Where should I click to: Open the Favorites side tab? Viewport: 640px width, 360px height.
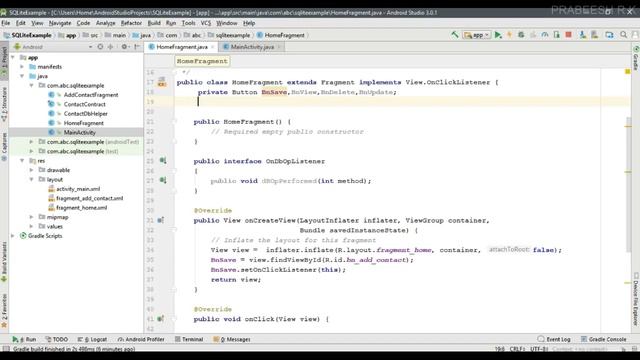click(x=4, y=311)
